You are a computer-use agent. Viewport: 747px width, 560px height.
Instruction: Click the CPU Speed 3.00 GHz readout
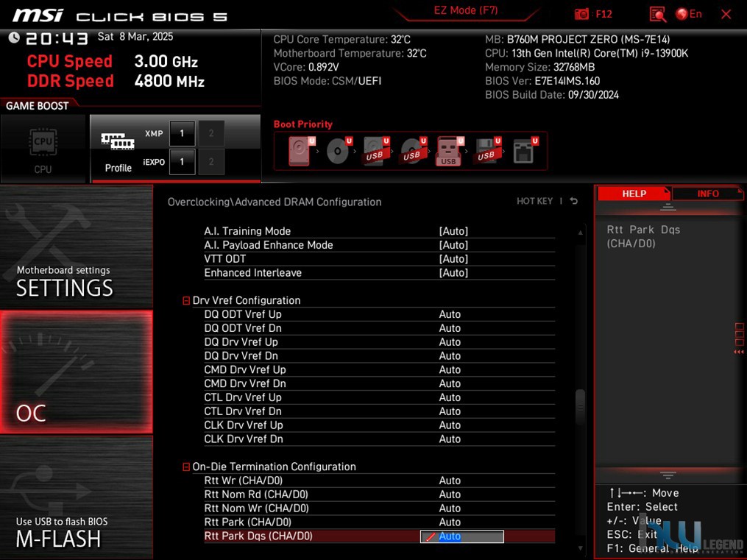tap(113, 61)
